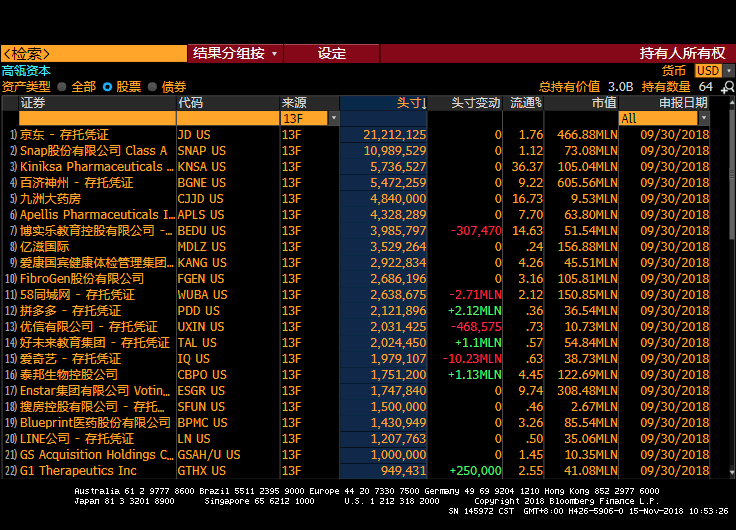Viewport: 736px width, 530px height.
Task: Select row FibroGen股份有限公司
Action: coord(357,278)
